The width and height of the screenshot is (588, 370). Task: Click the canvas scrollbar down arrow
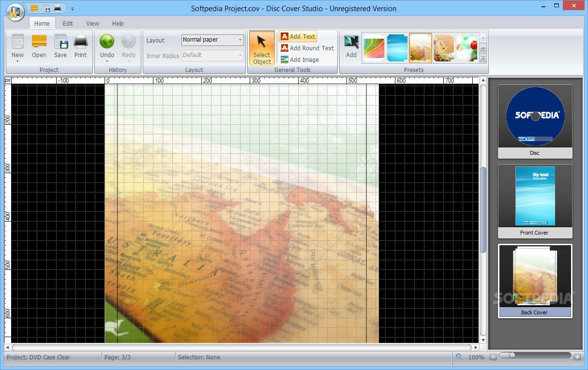(x=483, y=340)
